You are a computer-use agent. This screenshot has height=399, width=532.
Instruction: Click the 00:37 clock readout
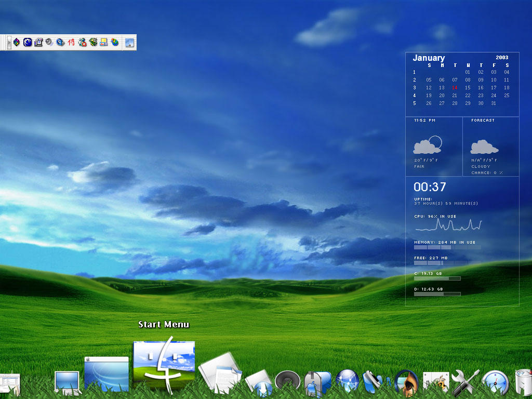tap(430, 187)
